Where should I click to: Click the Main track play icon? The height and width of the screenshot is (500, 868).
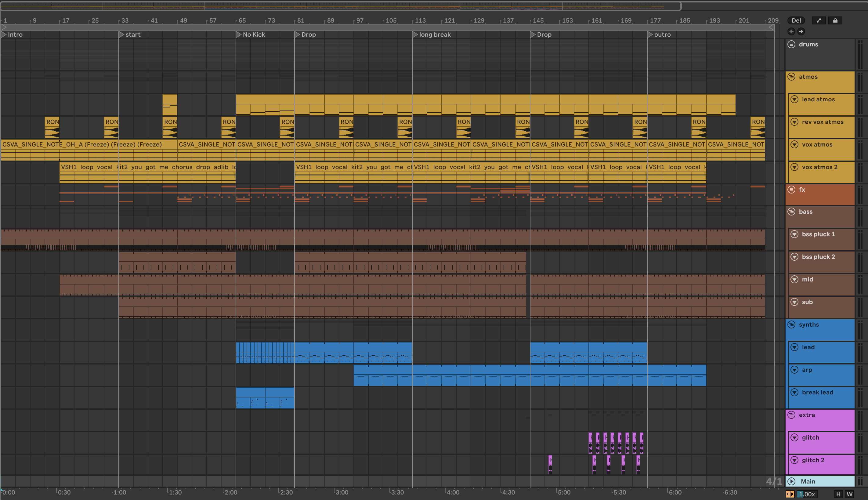791,481
